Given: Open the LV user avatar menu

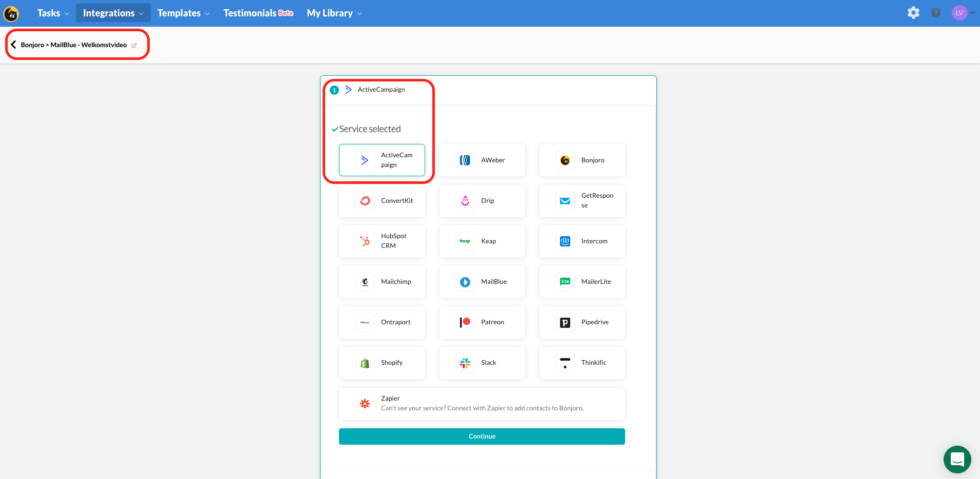Looking at the screenshot, I should coord(959,13).
